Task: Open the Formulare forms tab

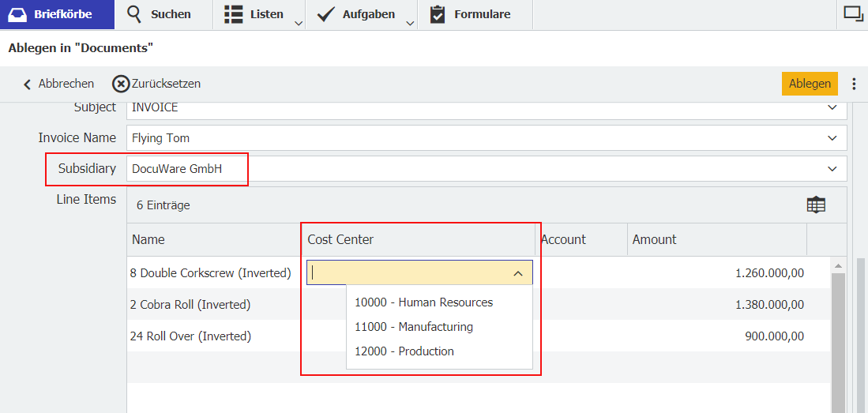Action: 471,14
